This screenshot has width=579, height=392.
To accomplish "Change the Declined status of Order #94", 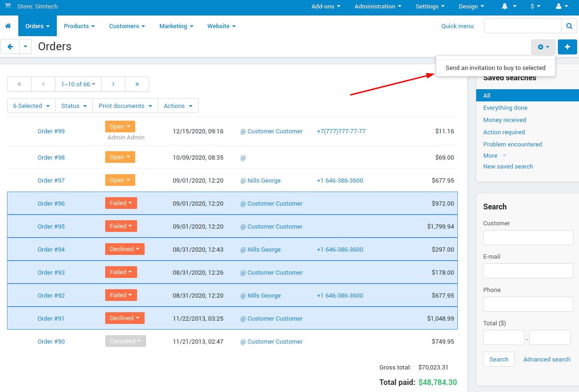I will (125, 249).
